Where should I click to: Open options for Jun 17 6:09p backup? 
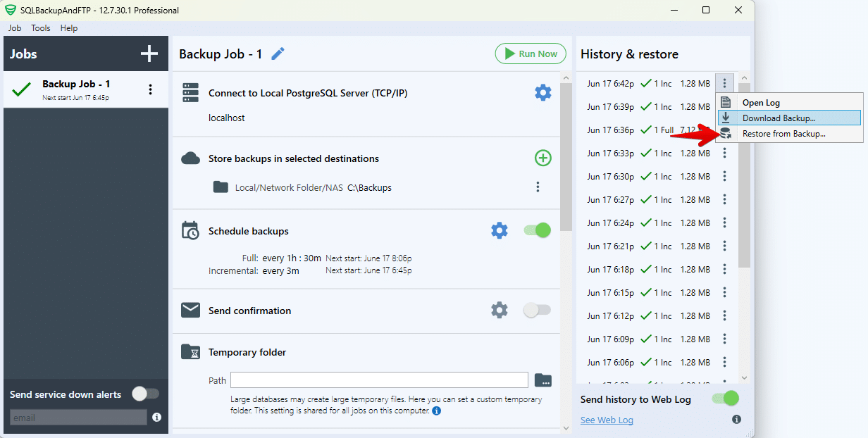(724, 339)
